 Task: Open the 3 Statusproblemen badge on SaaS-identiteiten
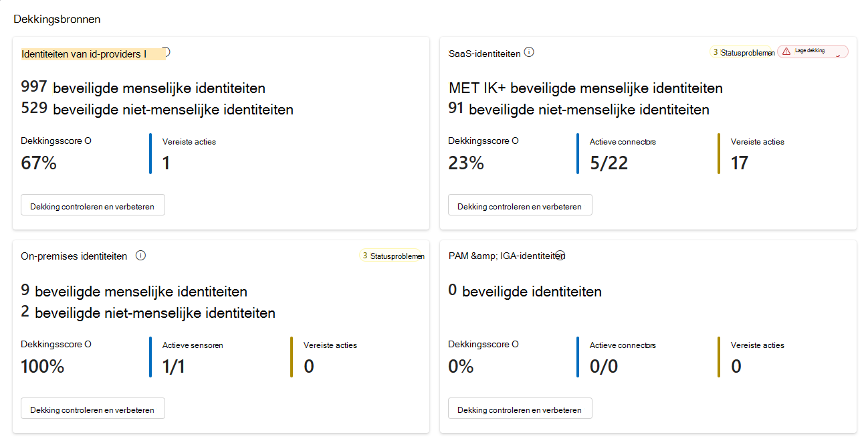pos(744,51)
